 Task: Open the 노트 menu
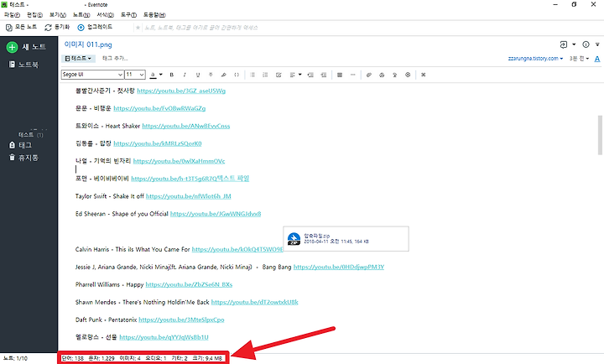pyautogui.click(x=81, y=14)
